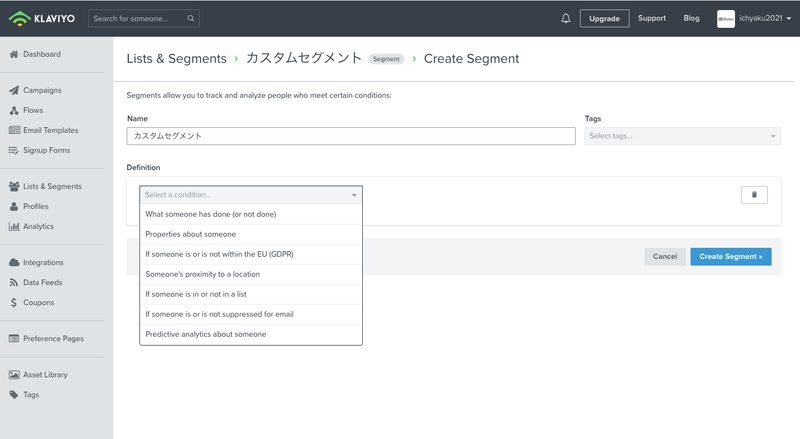
Task: Open Analytics in the sidebar
Action: tap(38, 226)
